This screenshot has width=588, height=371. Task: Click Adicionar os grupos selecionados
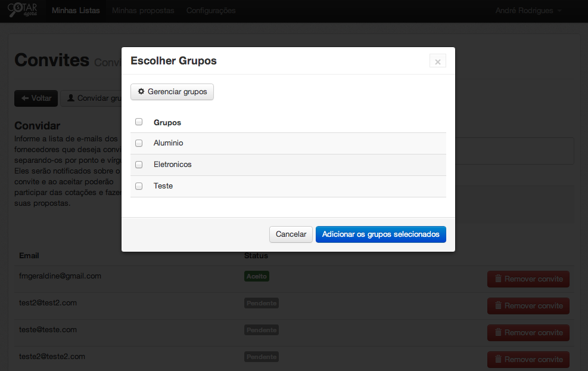[381, 234]
